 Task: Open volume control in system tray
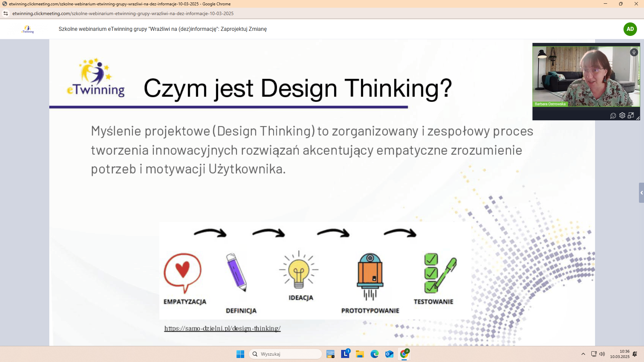click(x=602, y=354)
